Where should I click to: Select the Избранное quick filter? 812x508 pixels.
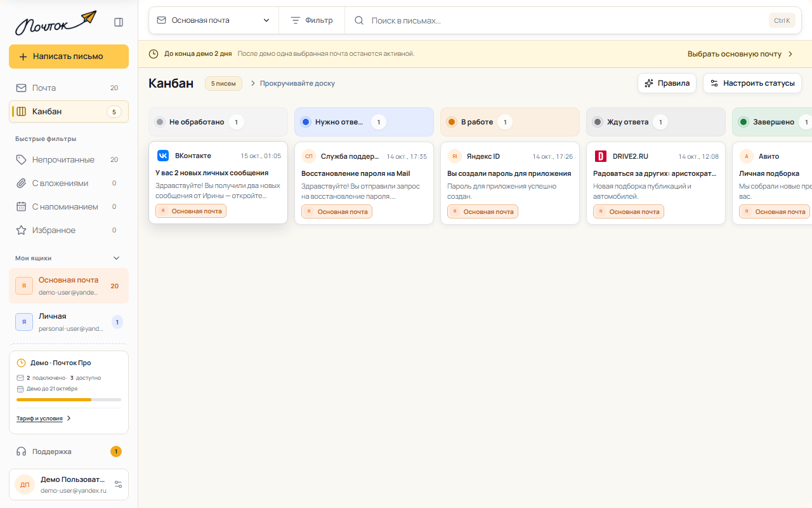(x=69, y=230)
